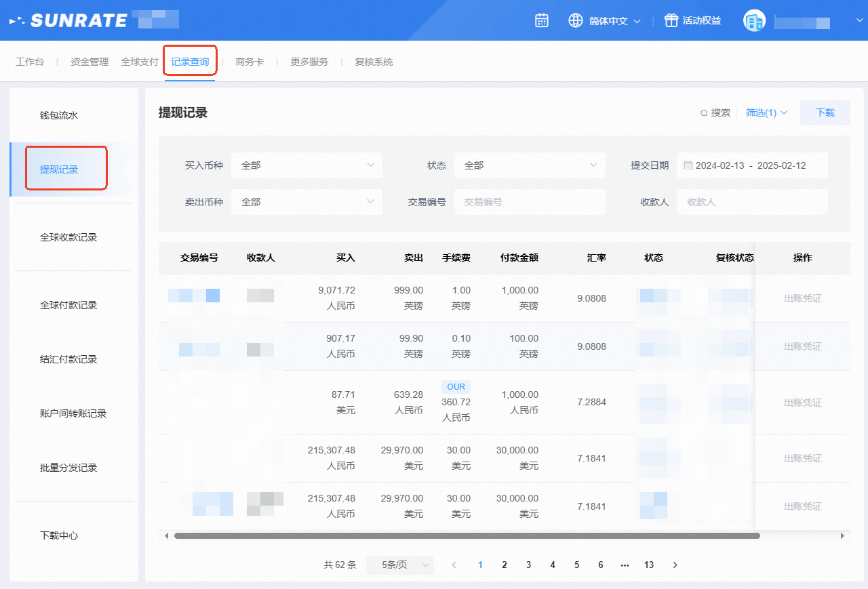This screenshot has height=589, width=868.
Task: Click the scroll right arrow of table
Action: (x=843, y=535)
